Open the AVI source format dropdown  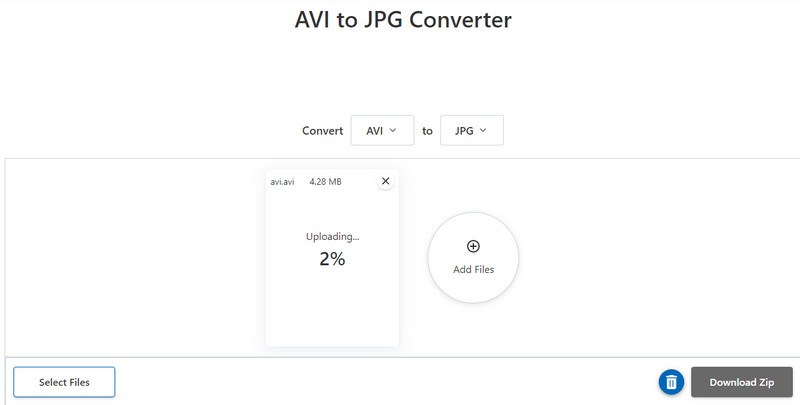(x=381, y=130)
